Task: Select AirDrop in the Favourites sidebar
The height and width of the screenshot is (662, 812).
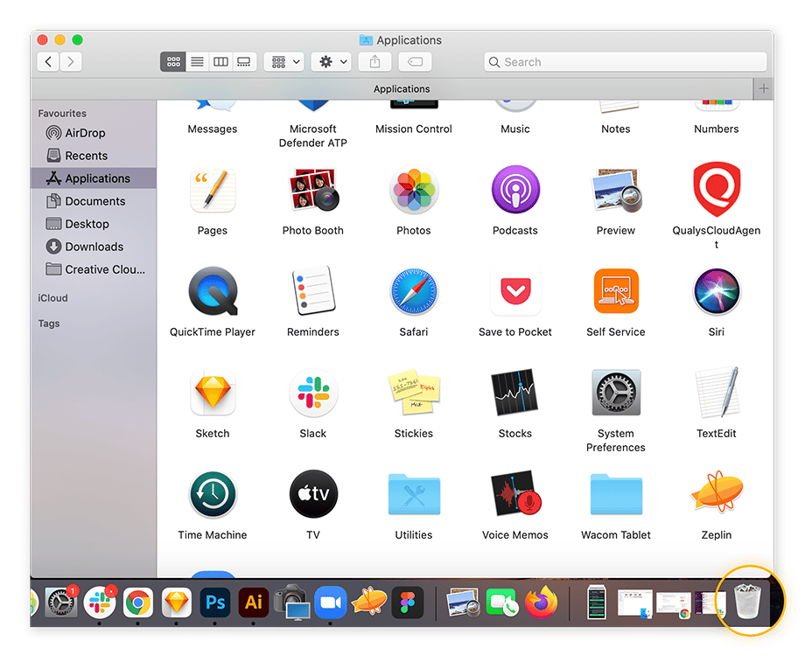Action: click(85, 133)
